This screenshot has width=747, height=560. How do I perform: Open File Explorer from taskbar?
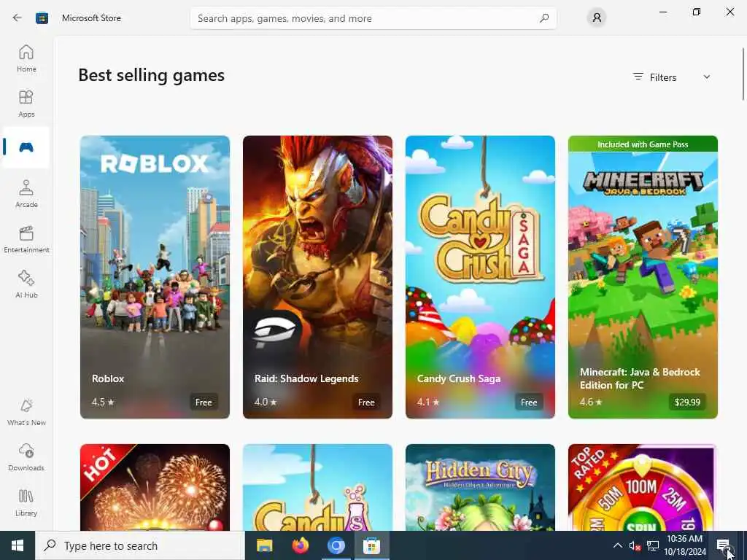point(264,545)
